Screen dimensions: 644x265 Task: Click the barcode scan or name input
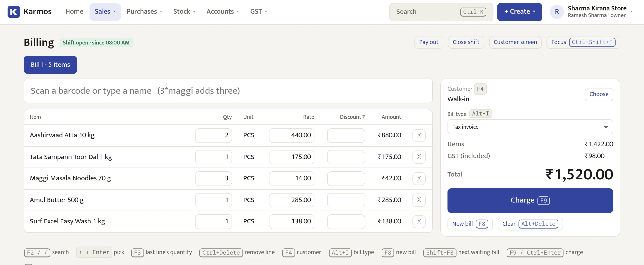228,91
